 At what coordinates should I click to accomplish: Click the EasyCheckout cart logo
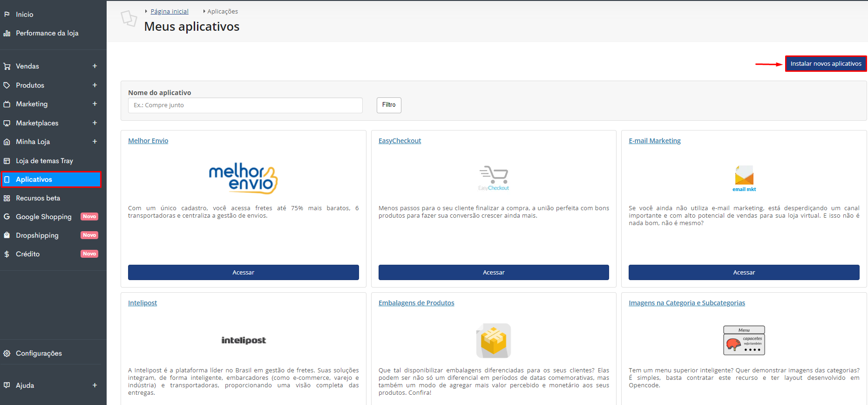pos(494,178)
